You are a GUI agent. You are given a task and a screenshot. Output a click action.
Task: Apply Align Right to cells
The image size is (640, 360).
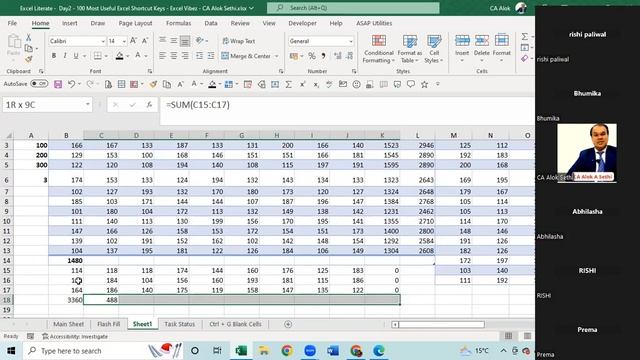185,56
